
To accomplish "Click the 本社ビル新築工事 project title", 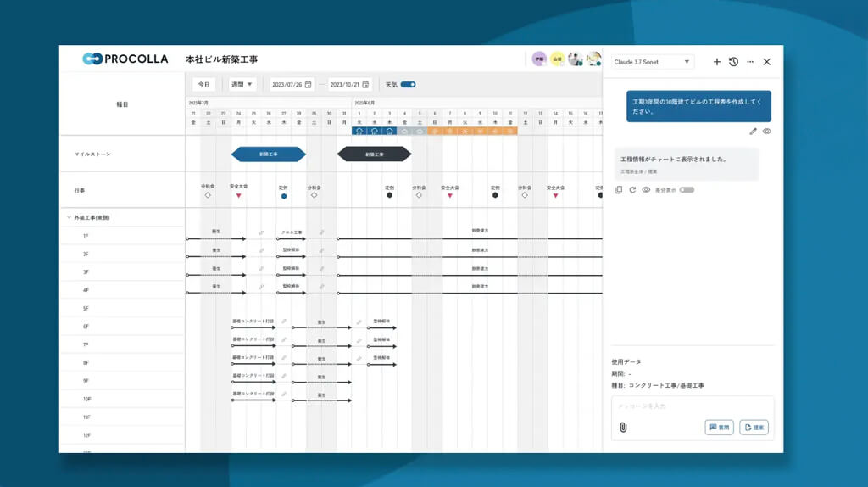I will tap(221, 59).
